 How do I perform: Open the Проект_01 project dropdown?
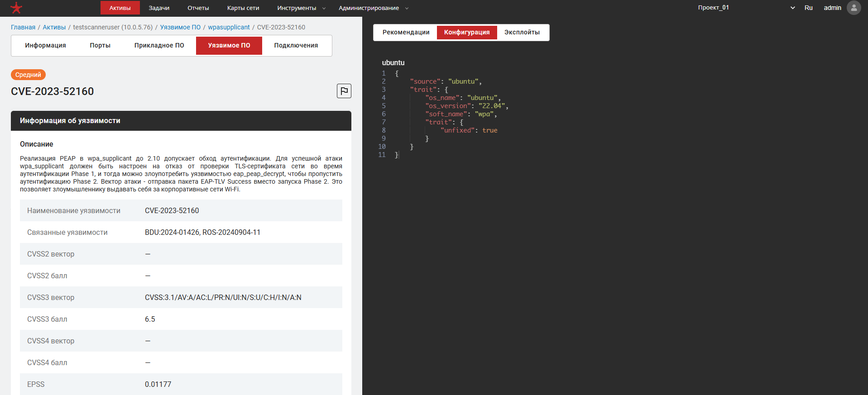[x=746, y=8]
